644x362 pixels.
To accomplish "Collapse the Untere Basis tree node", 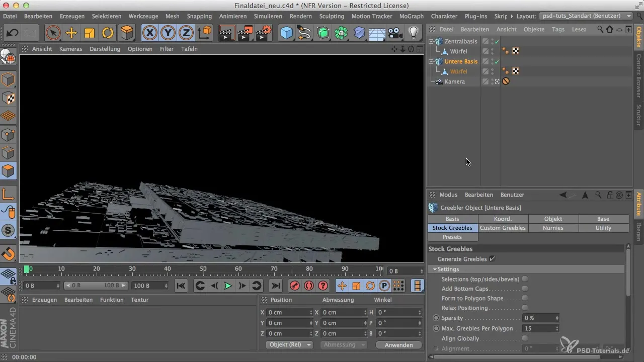I will pyautogui.click(x=431, y=61).
